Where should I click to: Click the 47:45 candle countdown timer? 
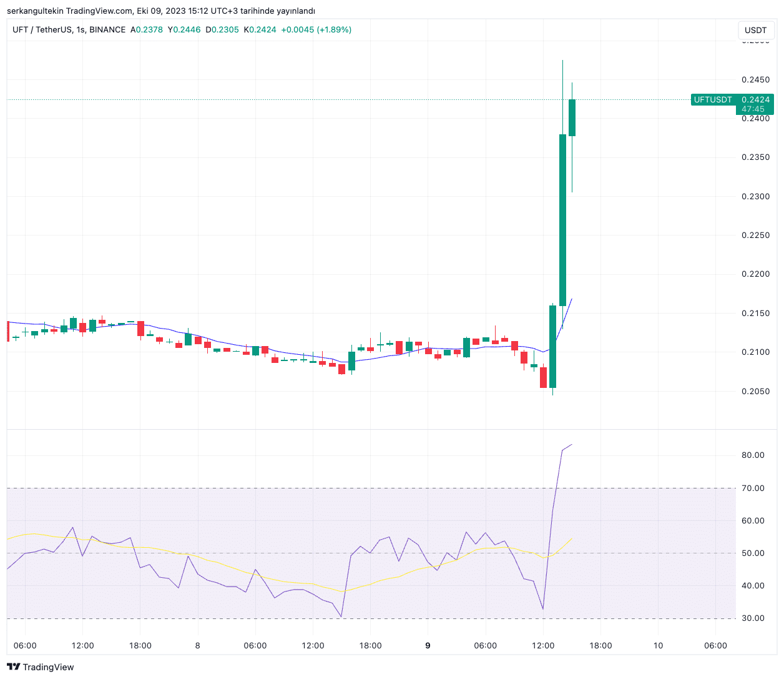click(x=753, y=109)
